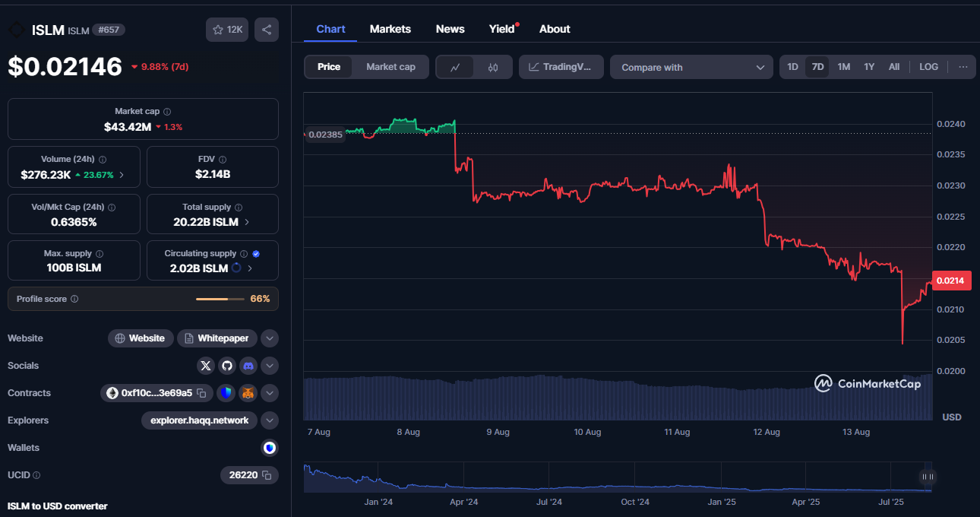Open the Website link button
Viewport: 980px width, 517px height.
(x=141, y=338)
